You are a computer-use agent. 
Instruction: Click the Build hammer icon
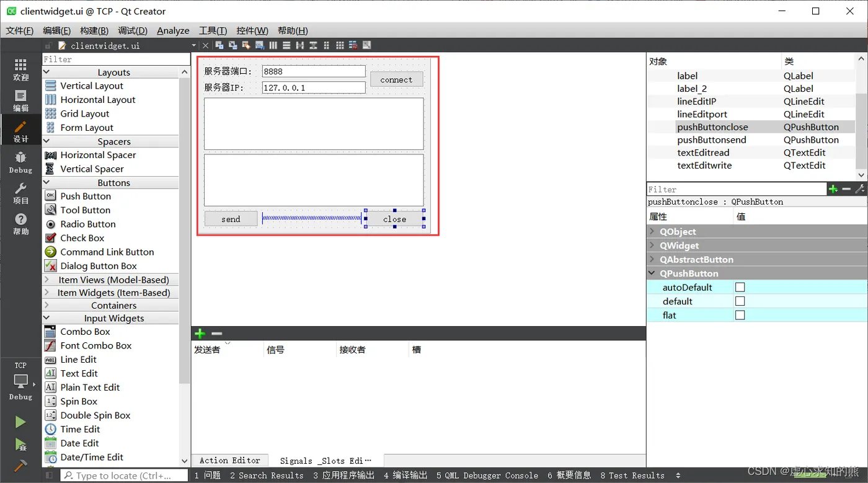(20, 465)
